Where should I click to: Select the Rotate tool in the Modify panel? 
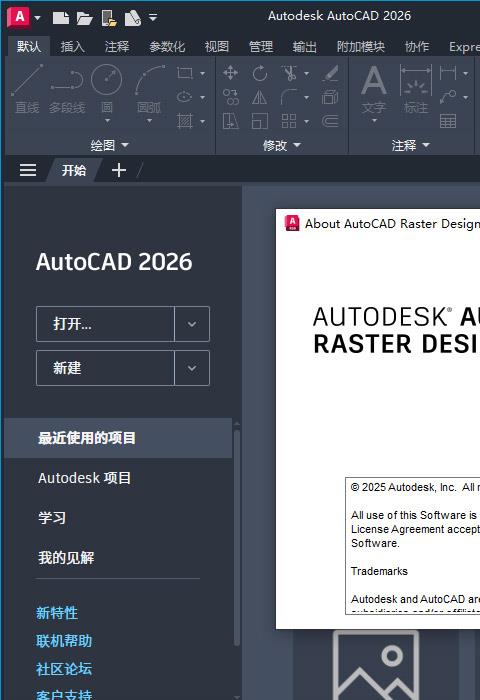259,73
